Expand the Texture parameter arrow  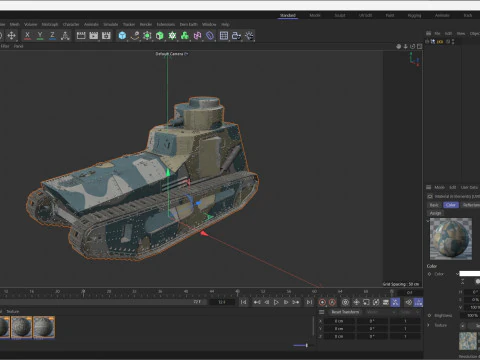429,325
